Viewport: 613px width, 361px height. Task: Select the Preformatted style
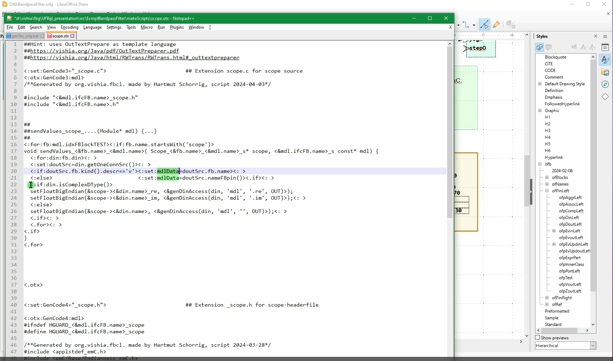pyautogui.click(x=557, y=311)
